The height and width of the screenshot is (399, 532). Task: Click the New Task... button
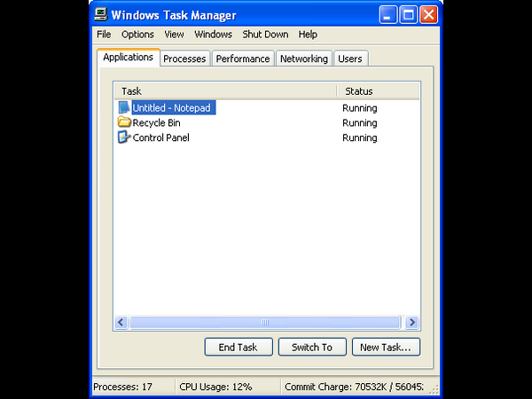pyautogui.click(x=385, y=348)
